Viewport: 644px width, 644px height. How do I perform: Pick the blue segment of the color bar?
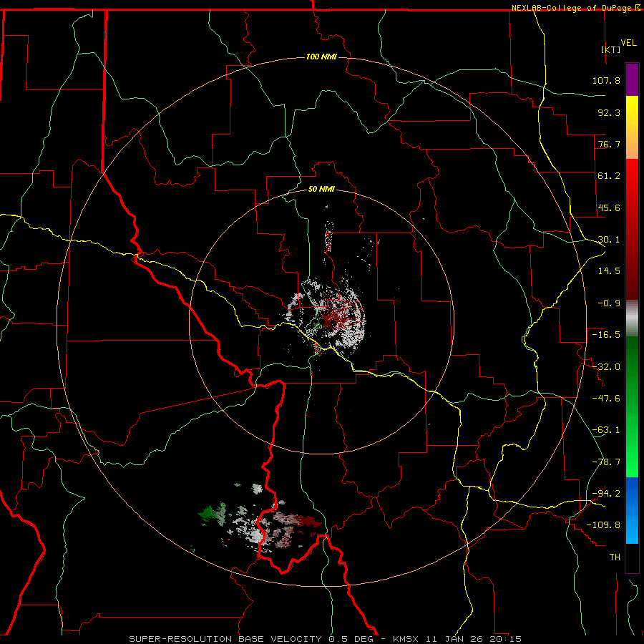click(632, 510)
